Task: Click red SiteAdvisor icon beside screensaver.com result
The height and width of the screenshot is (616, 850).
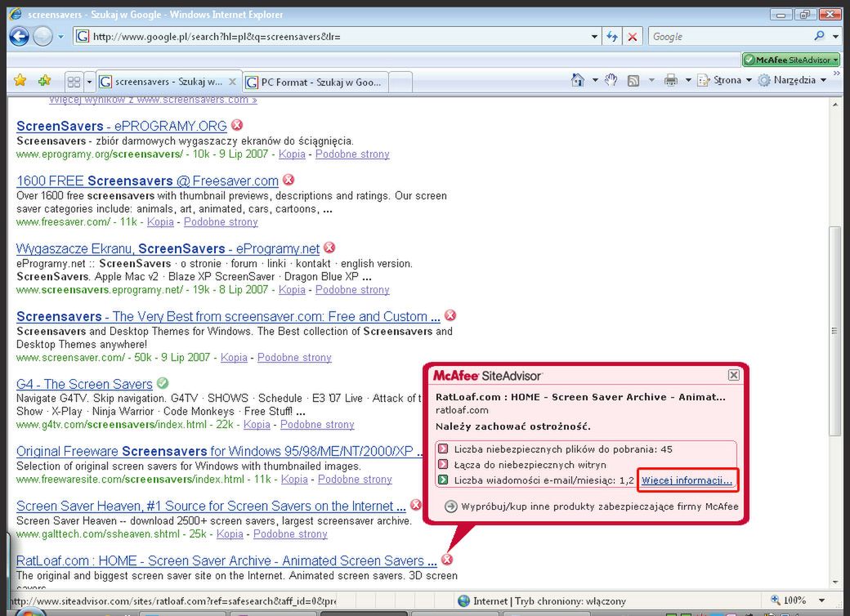Action: point(450,315)
